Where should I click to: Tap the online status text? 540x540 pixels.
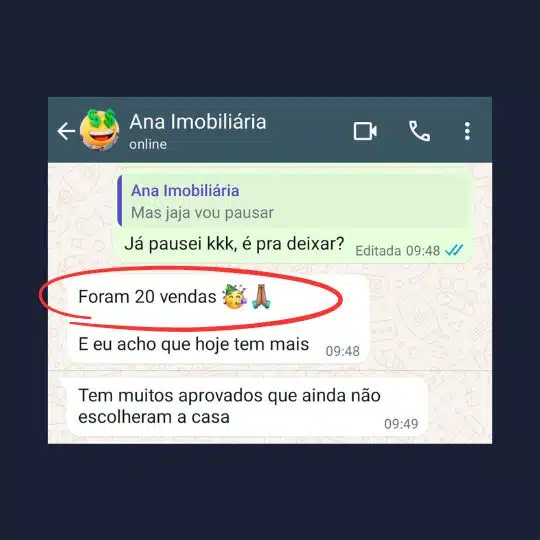tap(148, 144)
